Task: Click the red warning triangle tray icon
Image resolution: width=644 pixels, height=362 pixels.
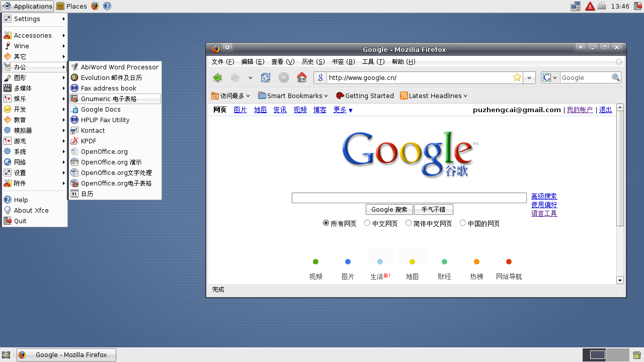Action: (x=590, y=6)
